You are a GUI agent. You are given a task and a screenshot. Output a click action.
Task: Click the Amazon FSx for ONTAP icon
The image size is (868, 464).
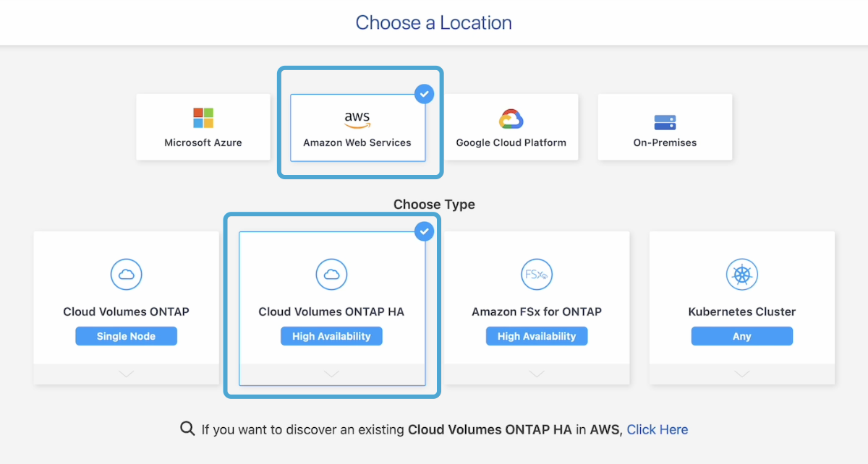tap(537, 274)
